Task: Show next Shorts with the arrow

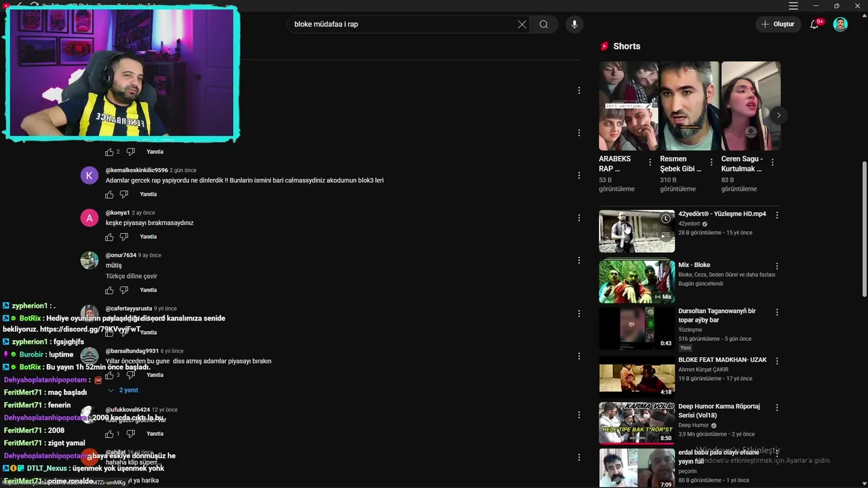Action: [x=778, y=115]
